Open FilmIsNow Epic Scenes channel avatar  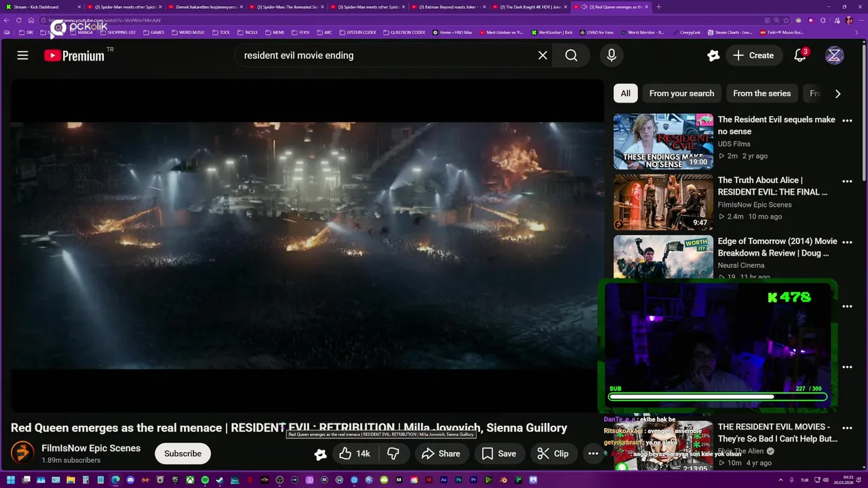22,453
